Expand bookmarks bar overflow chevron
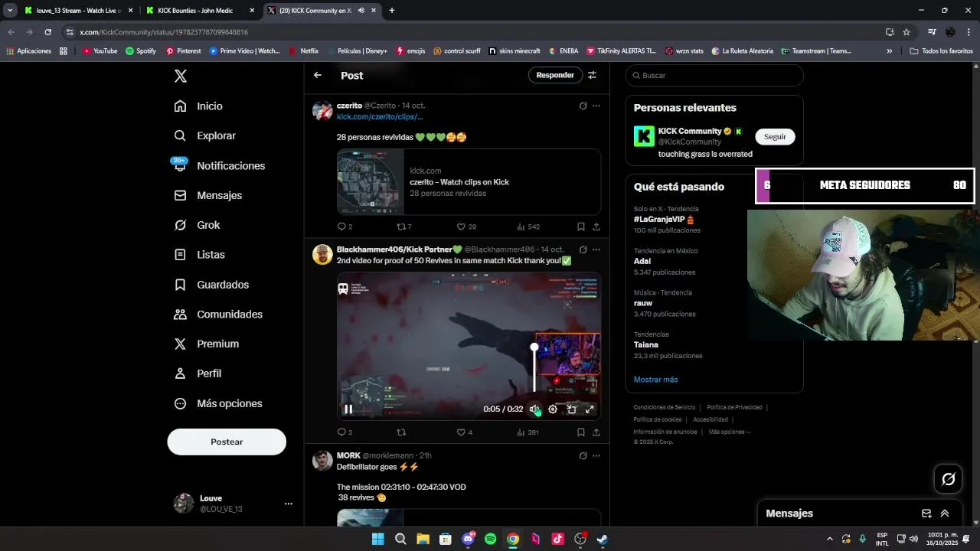The height and width of the screenshot is (551, 980). tap(889, 51)
